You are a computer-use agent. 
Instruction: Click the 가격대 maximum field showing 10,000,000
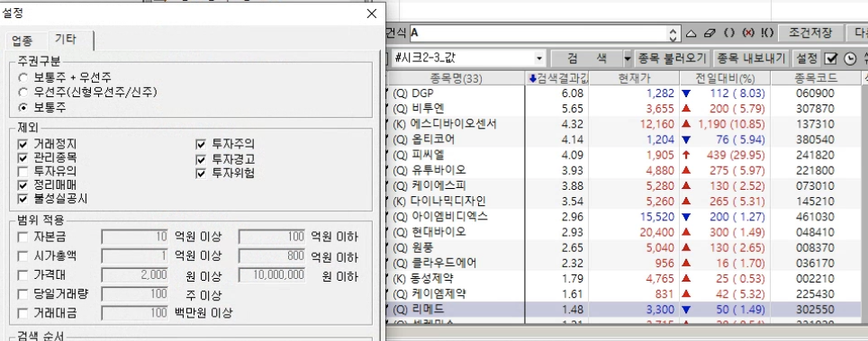[272, 275]
